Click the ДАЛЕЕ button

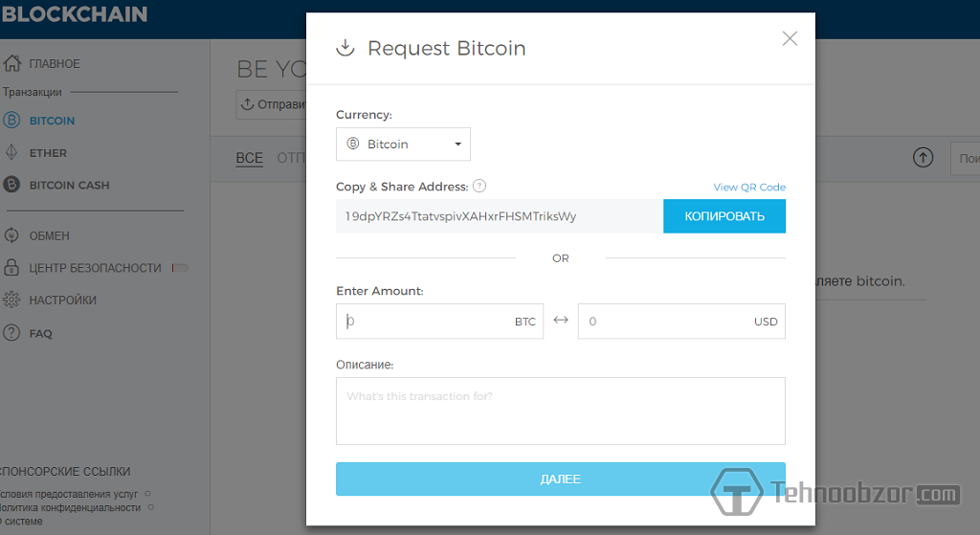click(561, 479)
